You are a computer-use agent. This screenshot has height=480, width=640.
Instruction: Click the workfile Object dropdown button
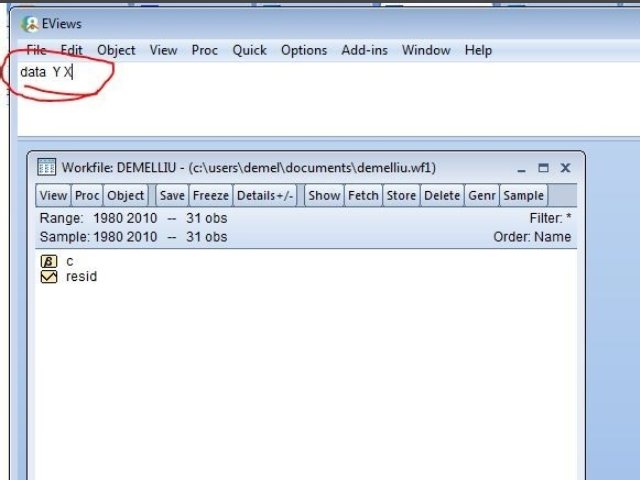[x=126, y=196]
